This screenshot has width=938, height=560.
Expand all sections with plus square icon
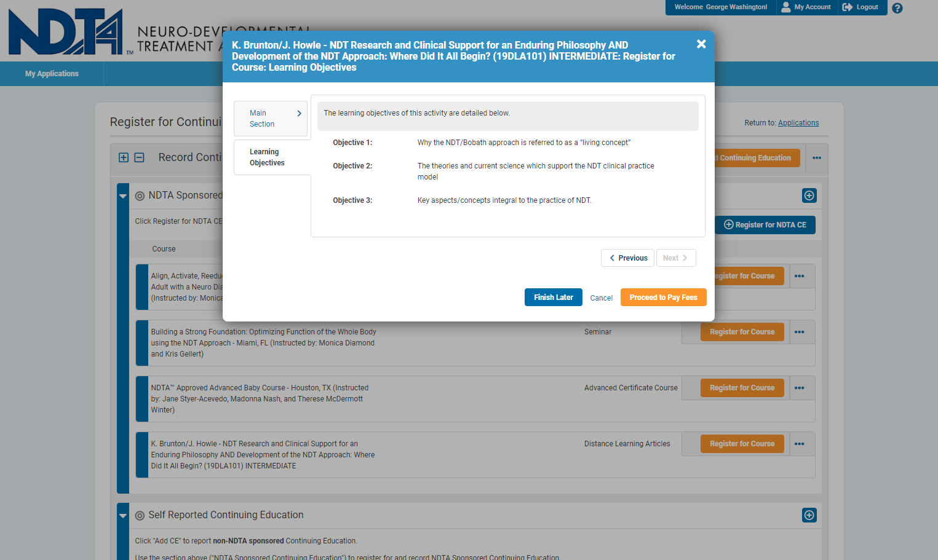tap(124, 157)
